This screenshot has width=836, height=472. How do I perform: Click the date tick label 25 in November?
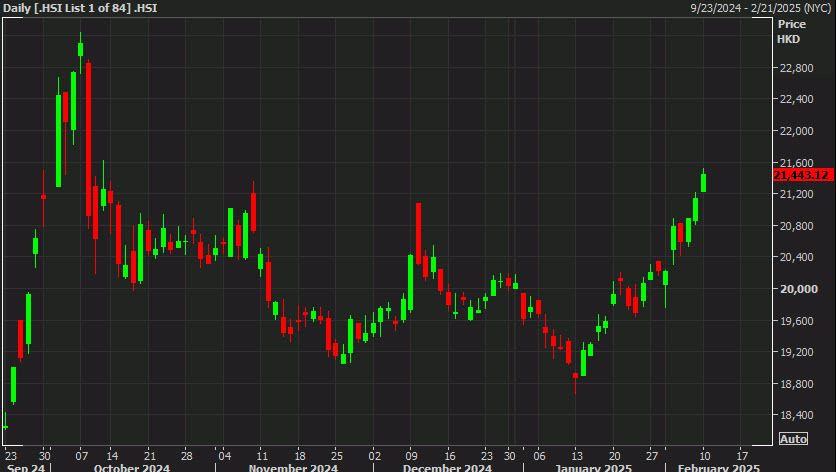(x=336, y=457)
